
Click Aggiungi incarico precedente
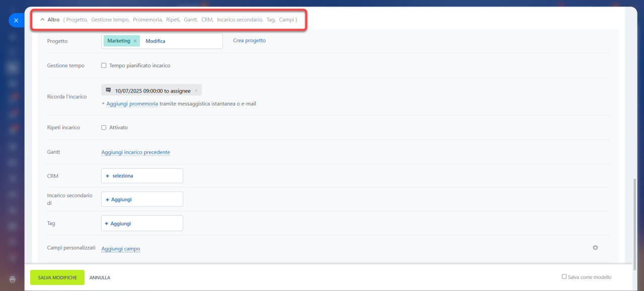[136, 152]
